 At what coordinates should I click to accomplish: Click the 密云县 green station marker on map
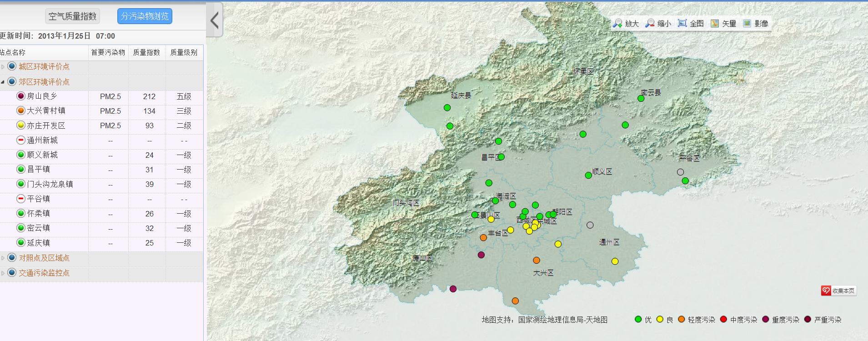point(641,98)
